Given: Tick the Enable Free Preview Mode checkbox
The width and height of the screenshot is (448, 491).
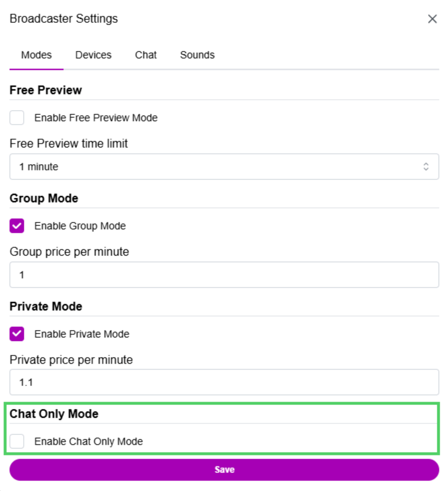Looking at the screenshot, I should click(17, 118).
